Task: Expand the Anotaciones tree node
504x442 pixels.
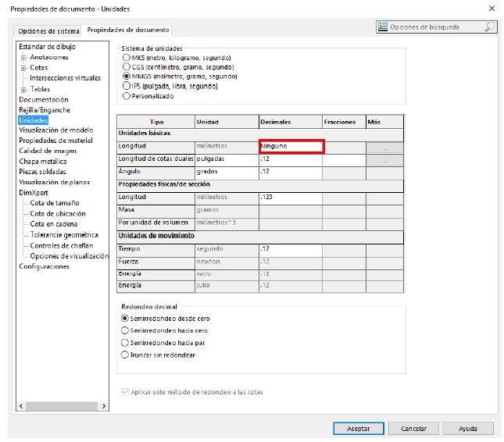Action: click(x=23, y=58)
